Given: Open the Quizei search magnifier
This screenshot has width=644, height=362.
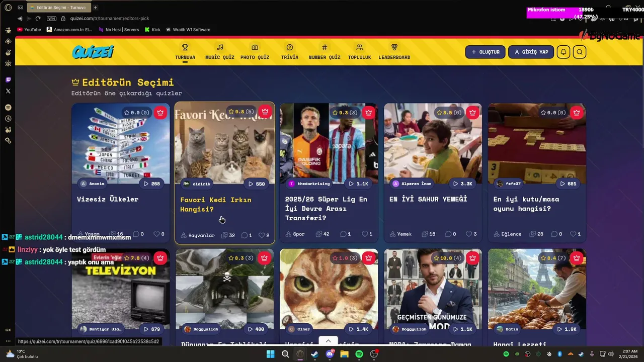Looking at the screenshot, I should click(x=580, y=52).
